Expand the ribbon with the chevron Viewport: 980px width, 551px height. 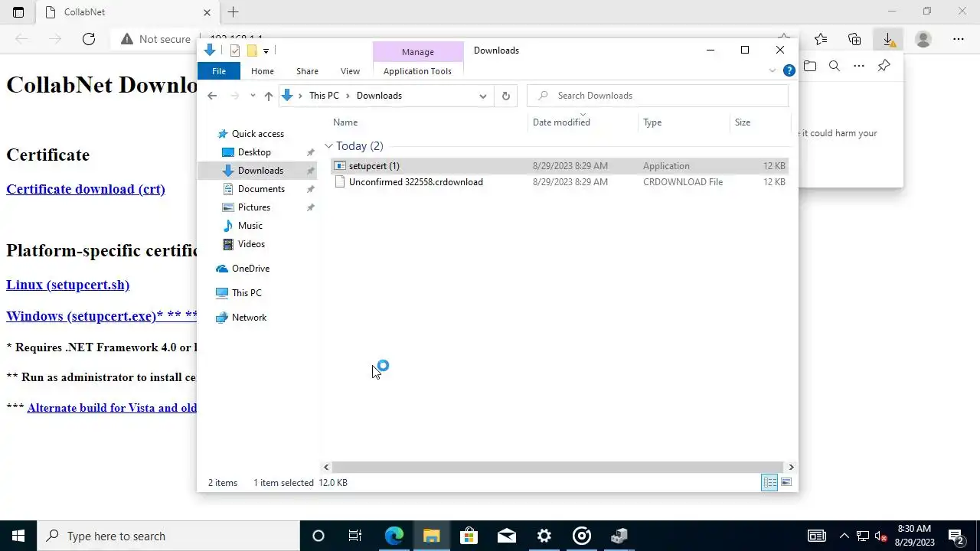pos(772,70)
